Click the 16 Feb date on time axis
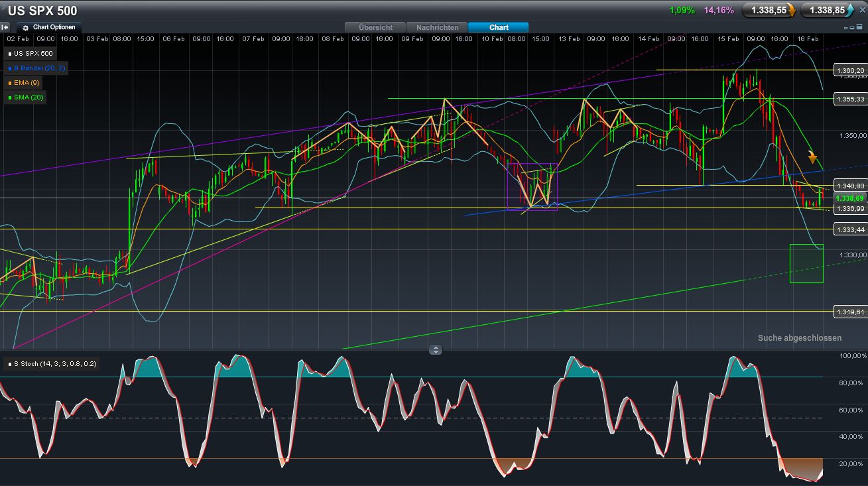868x486 pixels. (808, 39)
